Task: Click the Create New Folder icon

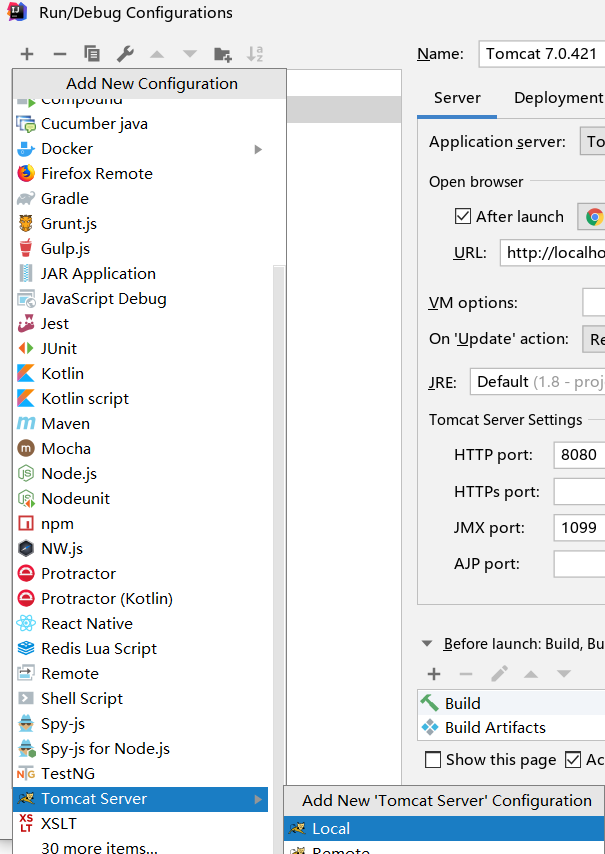Action: [x=222, y=54]
